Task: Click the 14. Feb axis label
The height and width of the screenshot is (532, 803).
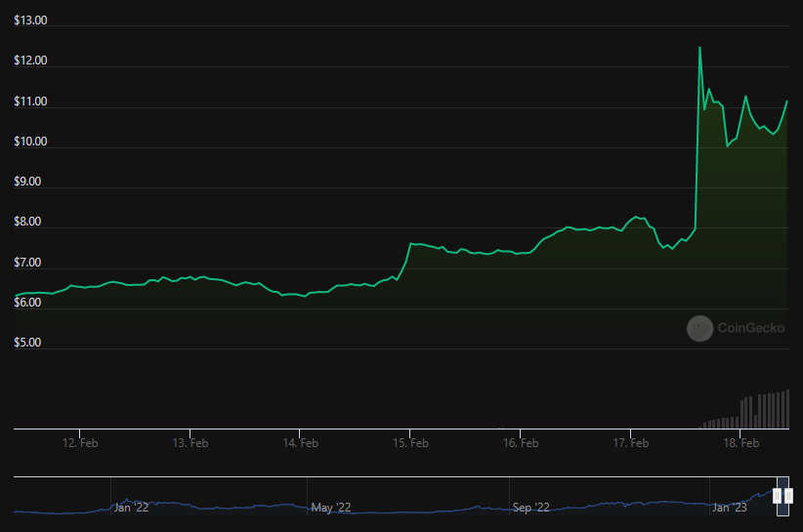Action: click(301, 443)
